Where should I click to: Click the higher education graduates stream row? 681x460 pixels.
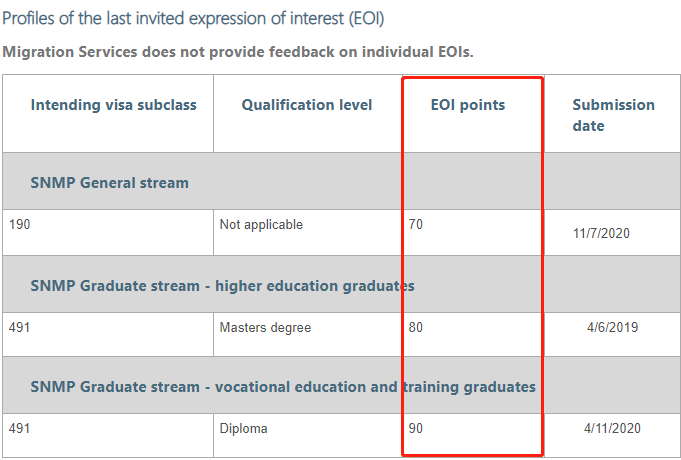pyautogui.click(x=222, y=286)
